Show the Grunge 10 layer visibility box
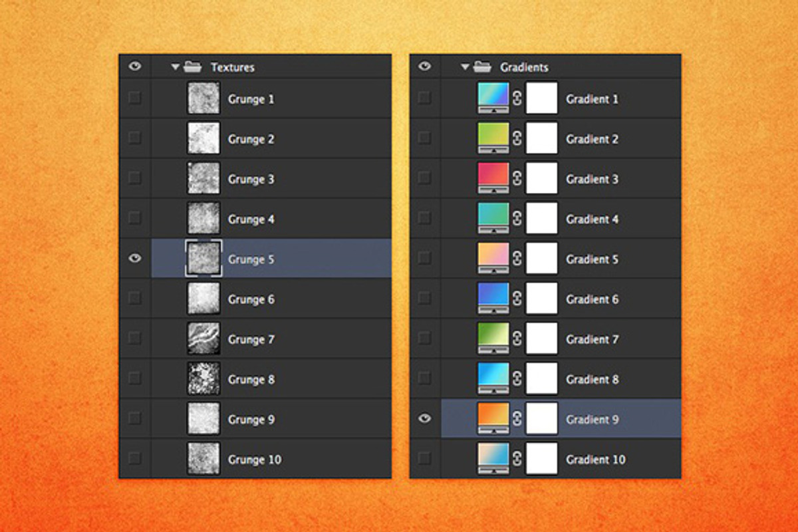The width and height of the screenshot is (798, 532). click(135, 458)
